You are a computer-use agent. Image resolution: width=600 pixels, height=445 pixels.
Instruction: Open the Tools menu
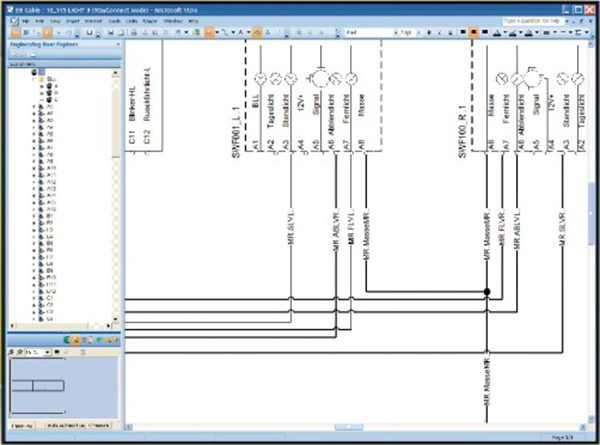[115, 20]
